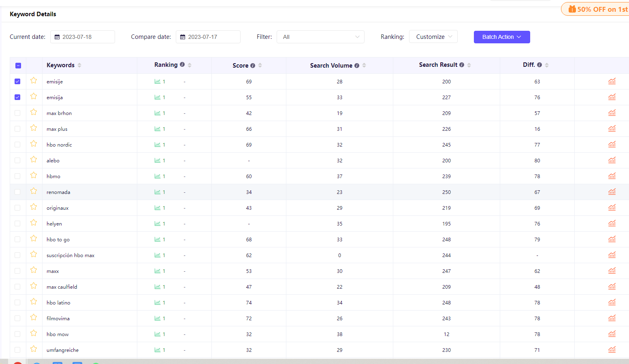View trend chart for hbo mow
Image resolution: width=629 pixels, height=364 pixels.
(x=612, y=334)
